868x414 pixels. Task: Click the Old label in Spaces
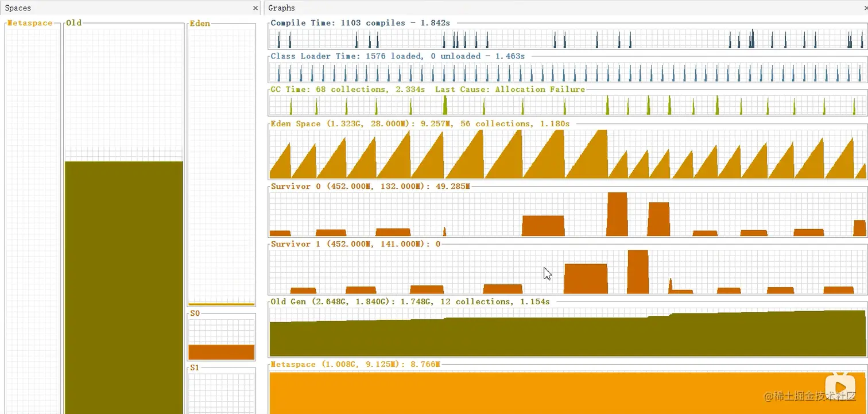coord(74,23)
